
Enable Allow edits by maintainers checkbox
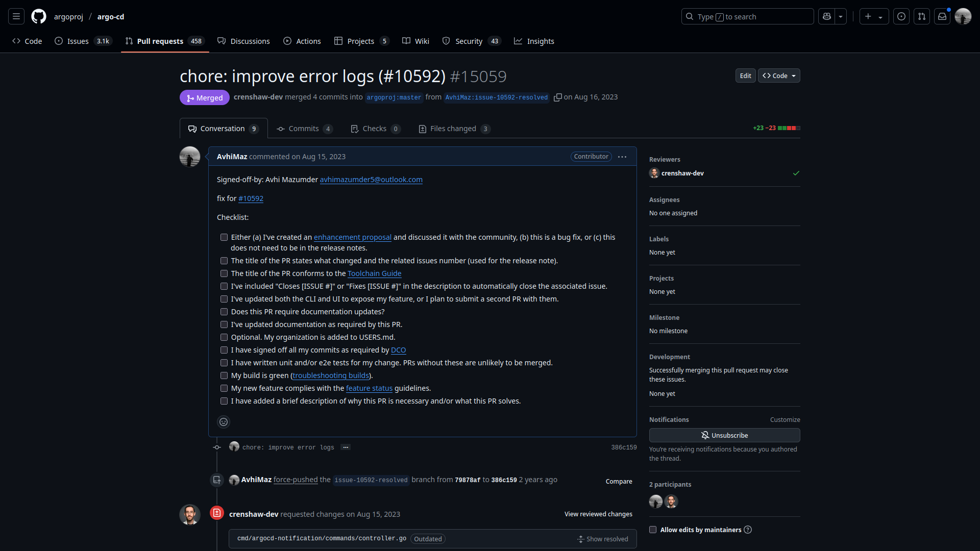click(653, 530)
